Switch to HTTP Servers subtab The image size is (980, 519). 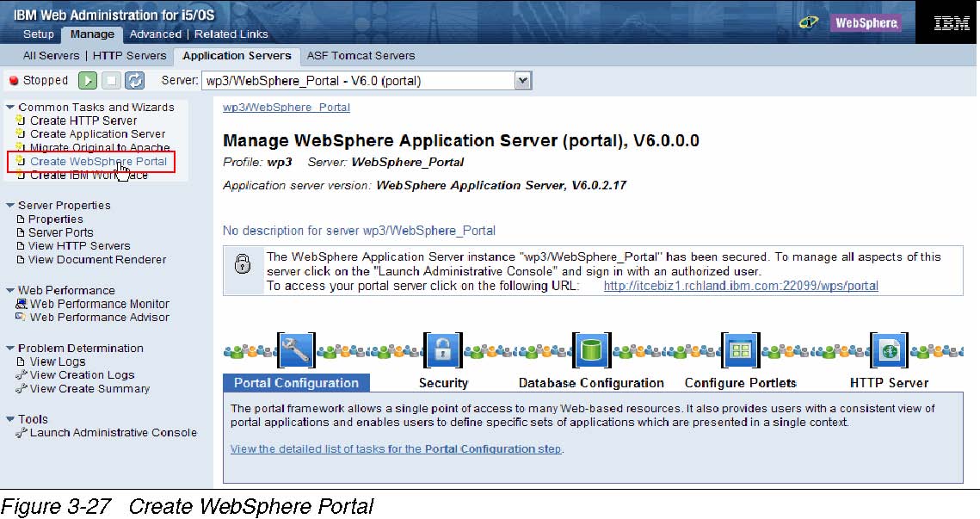pos(129,56)
